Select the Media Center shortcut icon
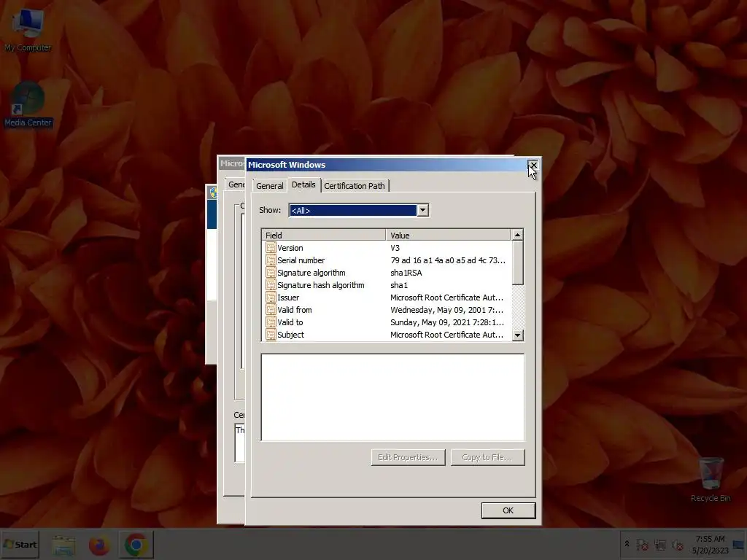747x560 pixels. 28,105
